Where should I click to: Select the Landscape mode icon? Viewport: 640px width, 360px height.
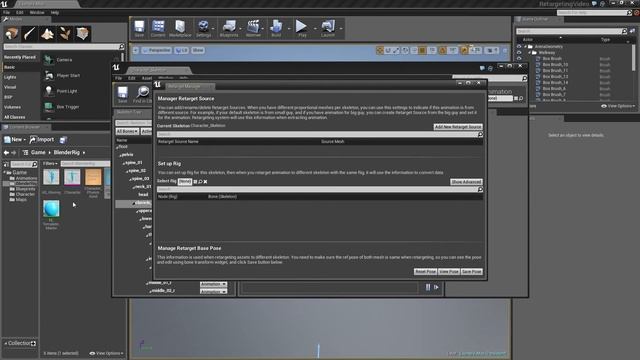pyautogui.click(x=47, y=33)
